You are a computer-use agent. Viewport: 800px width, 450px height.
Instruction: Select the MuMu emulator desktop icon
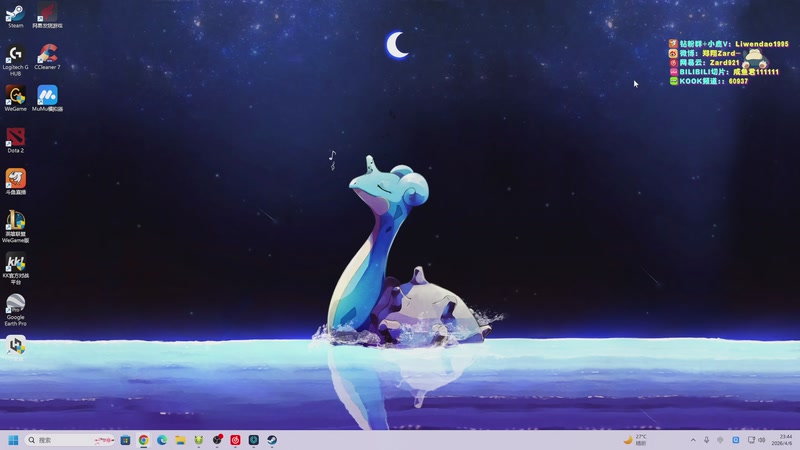pyautogui.click(x=47, y=99)
